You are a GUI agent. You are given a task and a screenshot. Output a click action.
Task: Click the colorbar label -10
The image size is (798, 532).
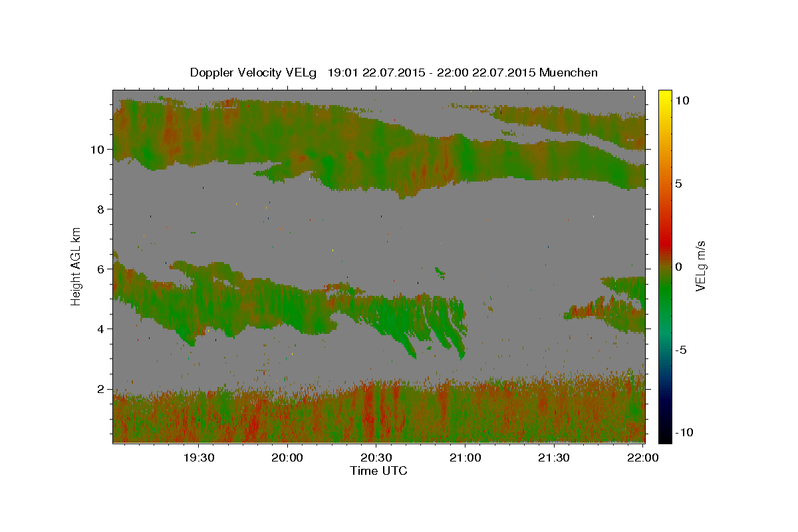click(684, 432)
